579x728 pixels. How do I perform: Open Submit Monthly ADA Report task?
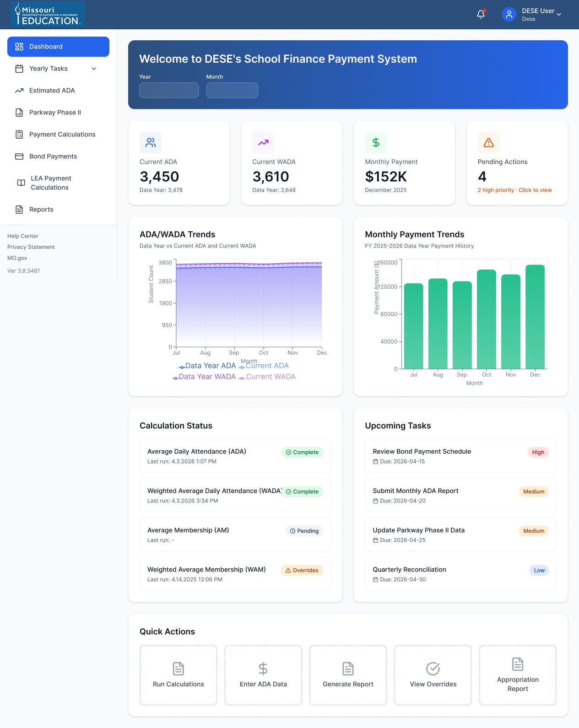pos(460,496)
